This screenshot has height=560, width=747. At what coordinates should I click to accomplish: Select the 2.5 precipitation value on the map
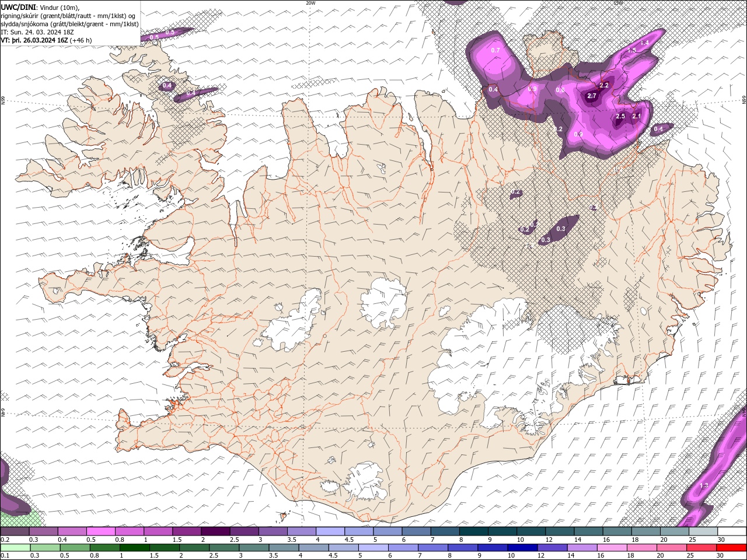point(620,117)
